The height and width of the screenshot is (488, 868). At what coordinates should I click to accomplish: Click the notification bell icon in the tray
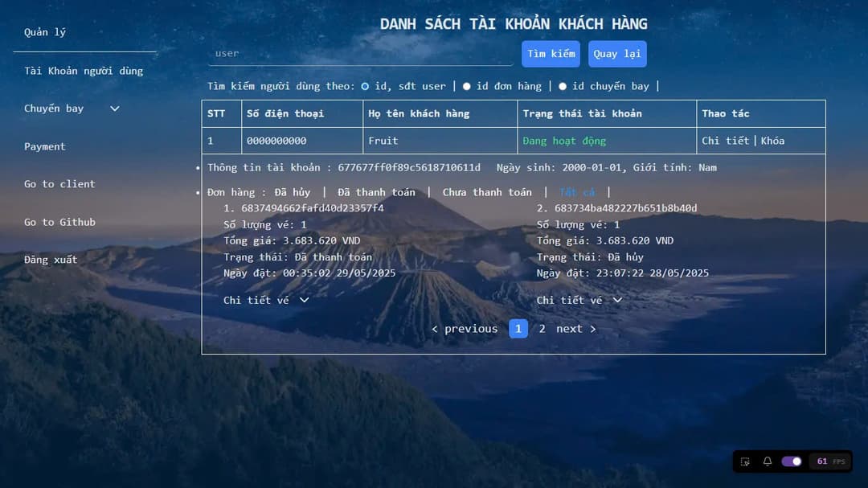pyautogui.click(x=767, y=461)
